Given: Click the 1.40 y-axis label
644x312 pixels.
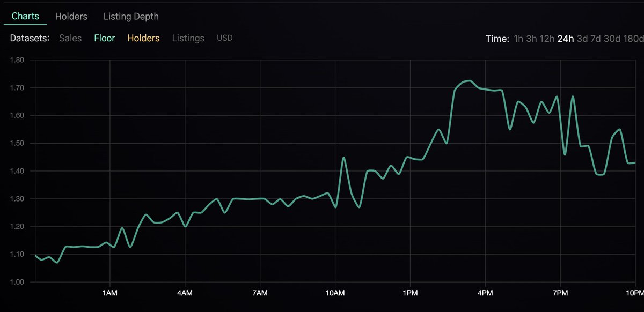Looking at the screenshot, I should [x=17, y=171].
